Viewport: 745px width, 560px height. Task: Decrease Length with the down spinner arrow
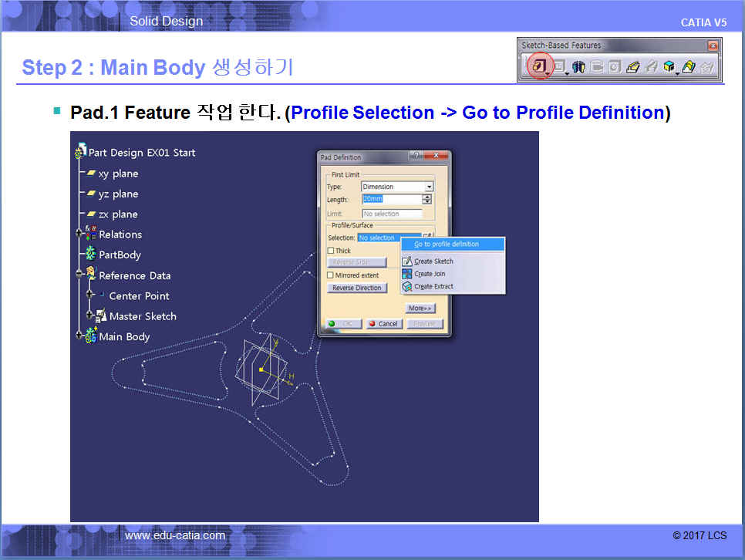click(427, 201)
